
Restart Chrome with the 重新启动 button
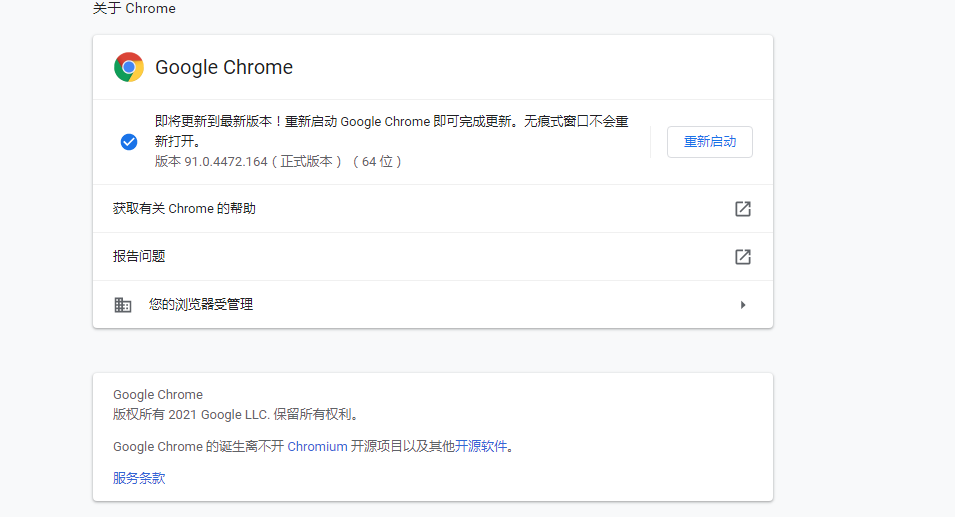[710, 142]
